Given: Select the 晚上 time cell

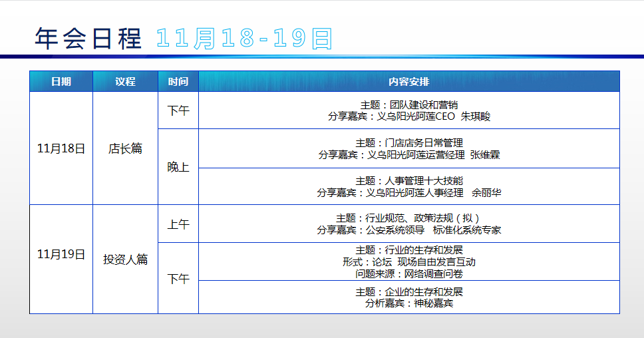Looking at the screenshot, I should tap(178, 167).
